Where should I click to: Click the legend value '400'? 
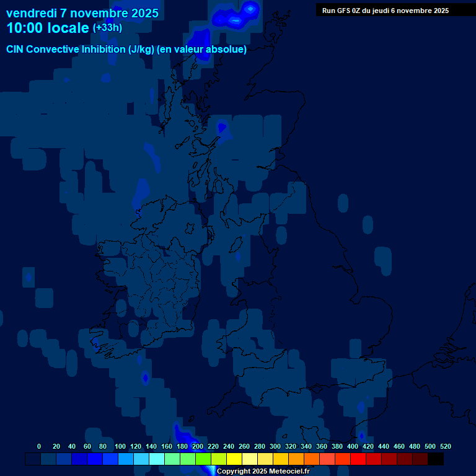click(x=353, y=446)
